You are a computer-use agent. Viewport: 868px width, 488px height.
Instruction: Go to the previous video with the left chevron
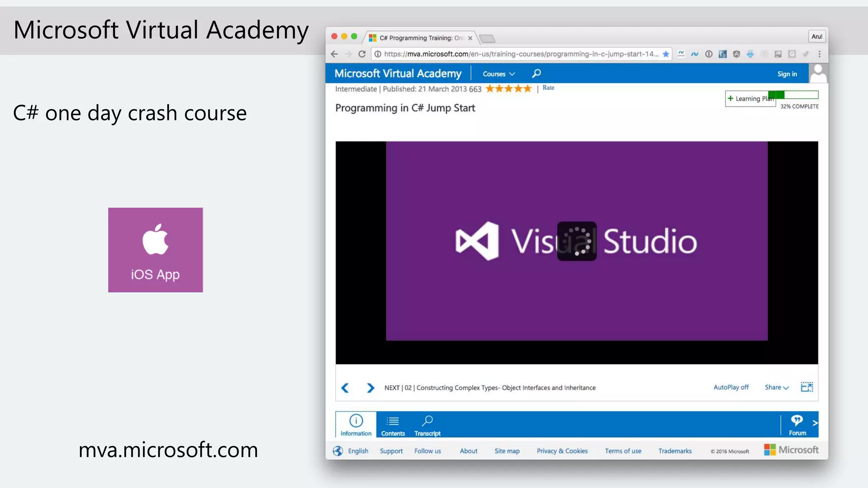click(x=345, y=388)
